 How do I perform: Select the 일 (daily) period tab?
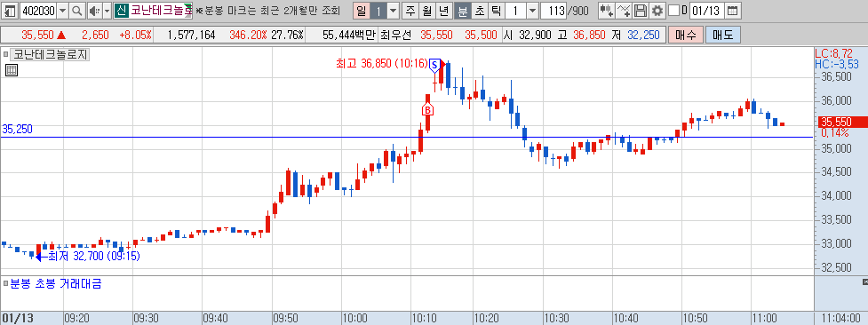(x=362, y=11)
